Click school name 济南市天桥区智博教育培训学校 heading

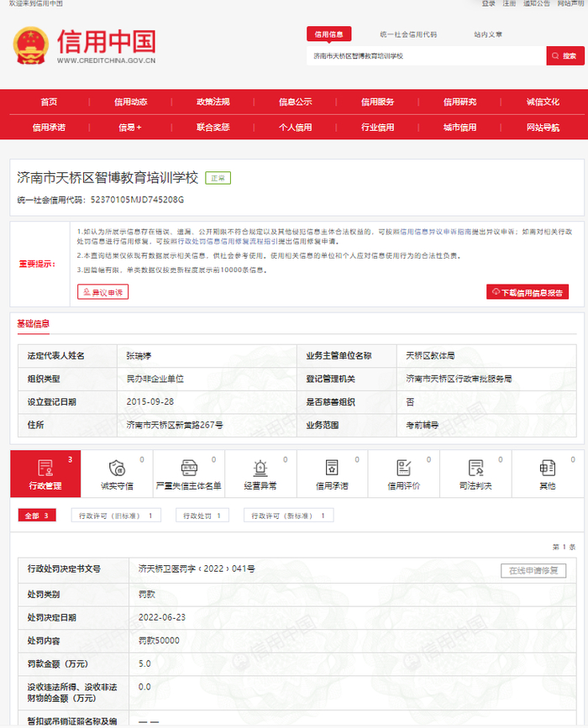[108, 177]
